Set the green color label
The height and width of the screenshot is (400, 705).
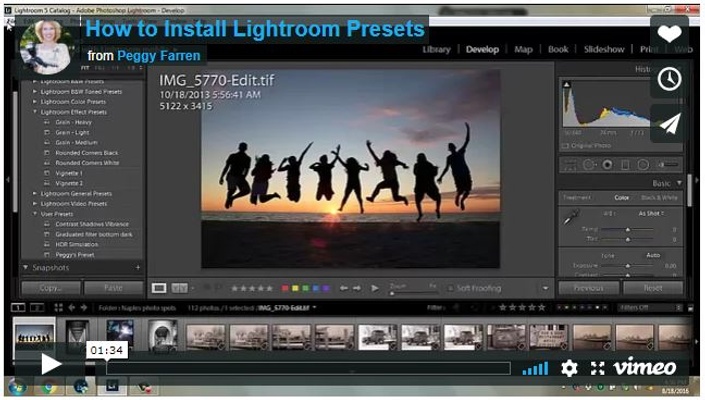pyautogui.click(x=305, y=288)
